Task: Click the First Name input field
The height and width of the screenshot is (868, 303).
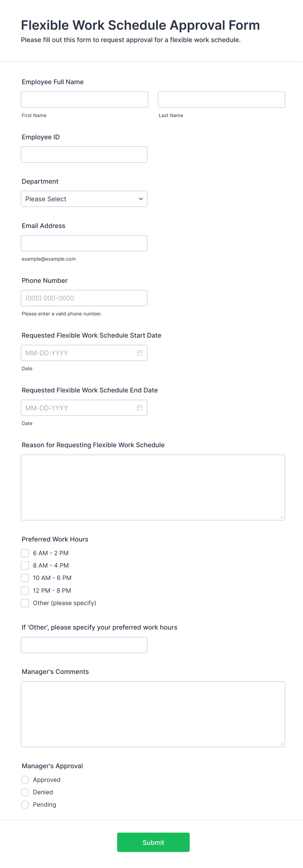Action: pos(84,99)
